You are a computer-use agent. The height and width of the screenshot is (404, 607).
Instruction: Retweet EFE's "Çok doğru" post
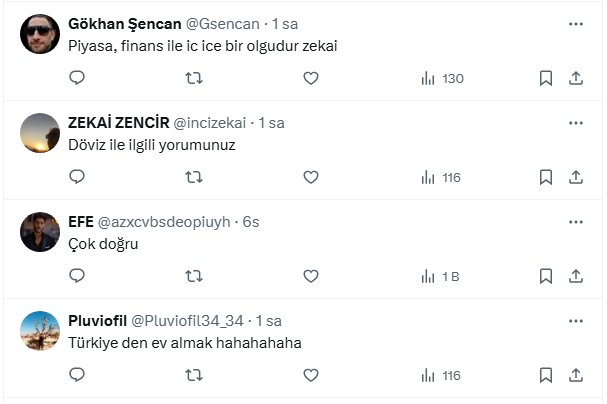pos(194,276)
